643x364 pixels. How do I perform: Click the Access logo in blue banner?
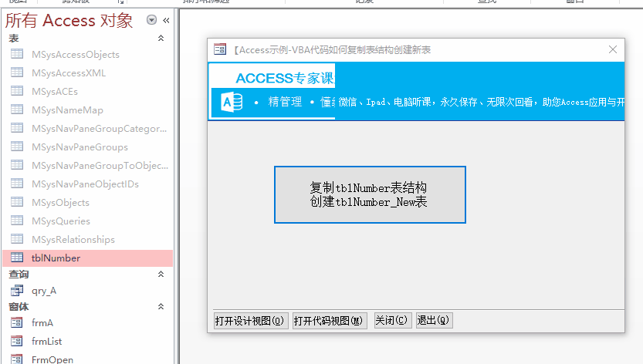(x=232, y=102)
